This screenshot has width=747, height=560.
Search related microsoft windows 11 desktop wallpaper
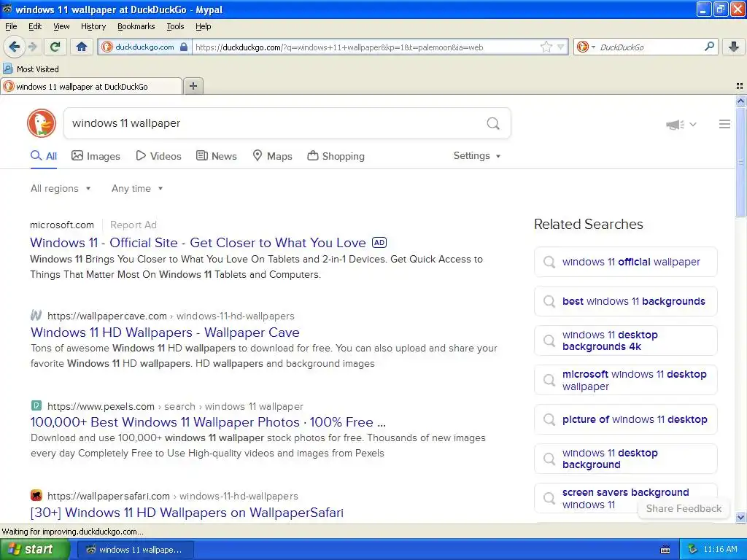(x=625, y=380)
